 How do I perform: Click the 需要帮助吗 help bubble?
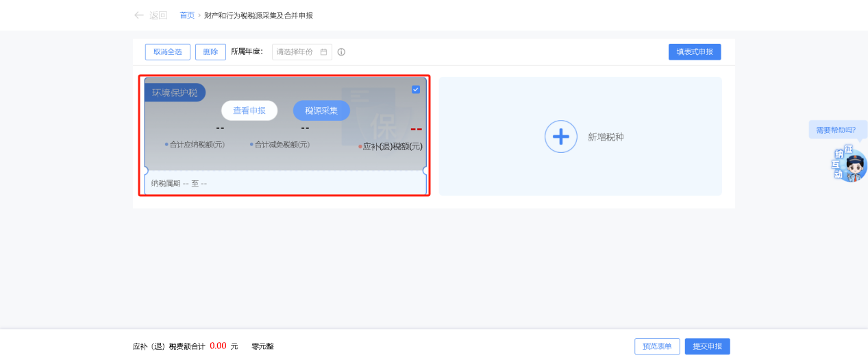pos(836,130)
